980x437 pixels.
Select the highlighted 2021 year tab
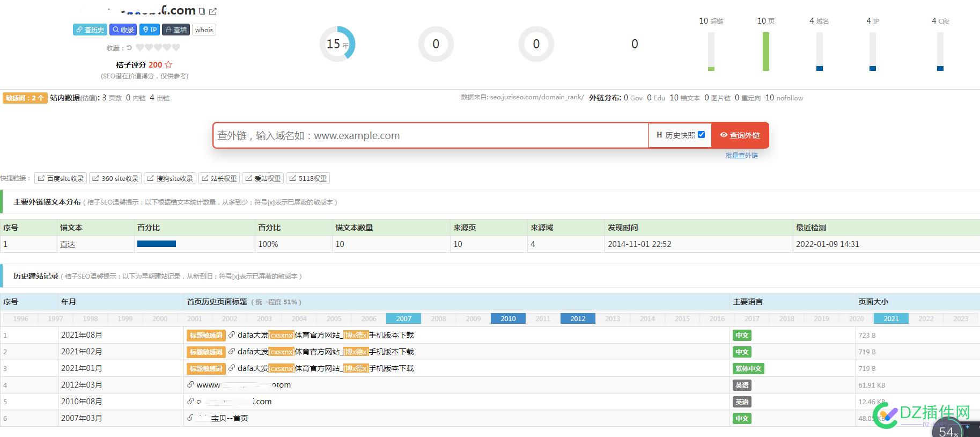(891, 318)
